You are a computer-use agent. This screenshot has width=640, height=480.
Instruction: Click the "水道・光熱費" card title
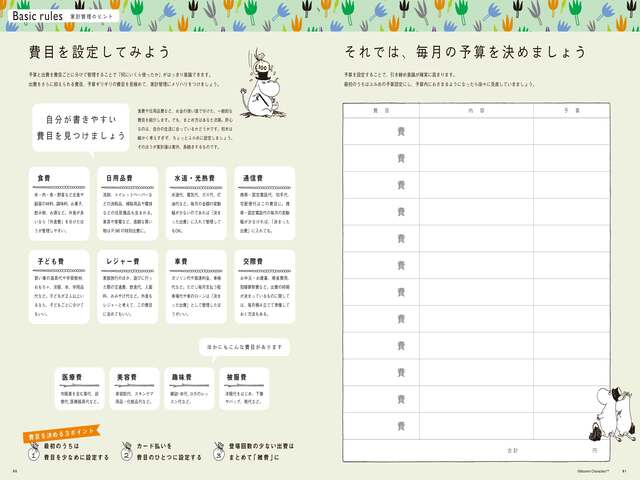pos(195,178)
